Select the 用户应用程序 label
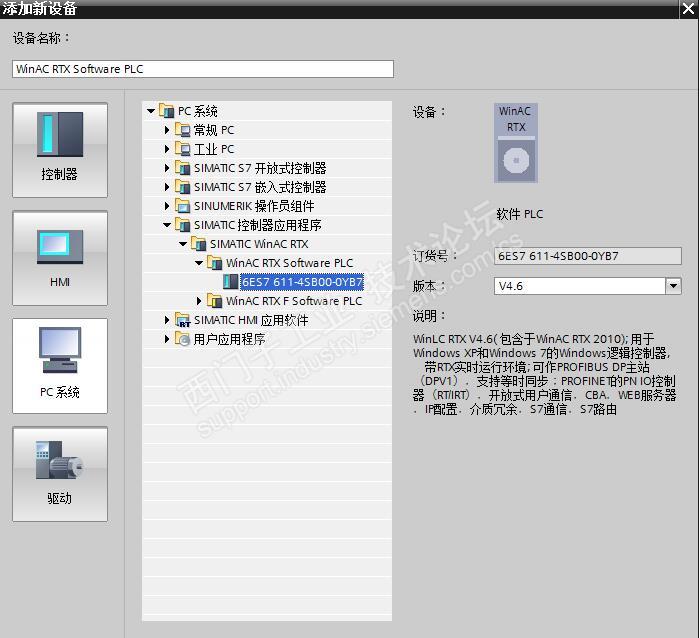 [229, 339]
